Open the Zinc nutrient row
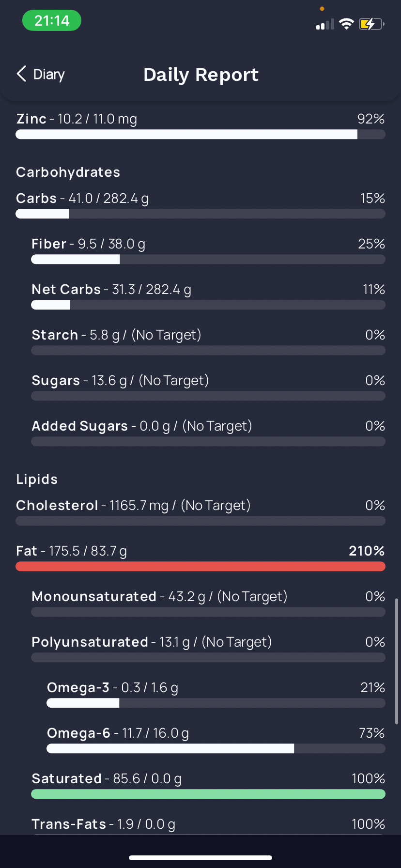 200,125
